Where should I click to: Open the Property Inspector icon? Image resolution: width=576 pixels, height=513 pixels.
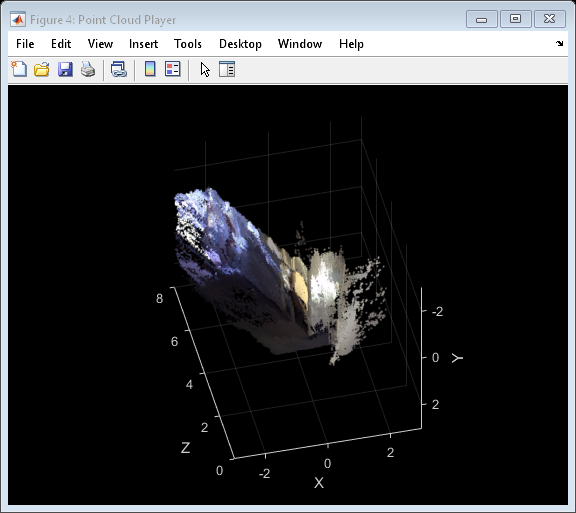coord(227,69)
